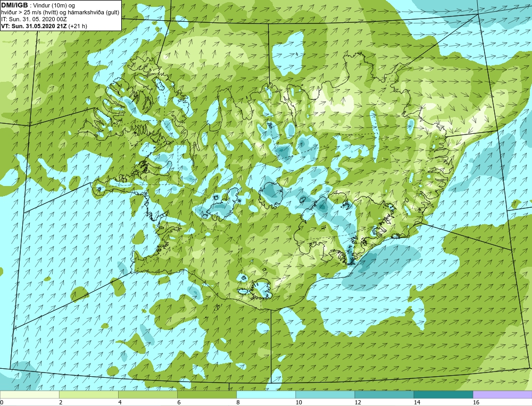
Task: Click the 4–6 m/s green legend swatch
Action: pos(147,394)
